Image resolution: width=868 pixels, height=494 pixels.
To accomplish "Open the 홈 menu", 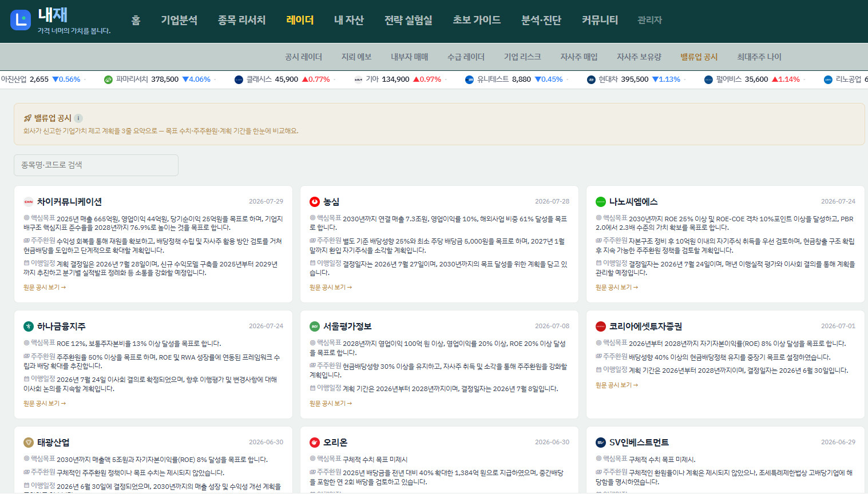I will (x=136, y=21).
